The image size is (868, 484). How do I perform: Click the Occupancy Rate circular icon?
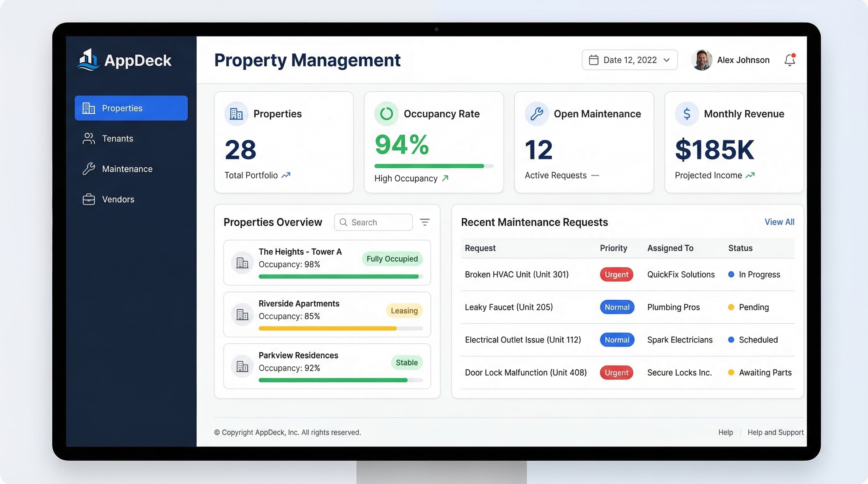[x=386, y=114]
